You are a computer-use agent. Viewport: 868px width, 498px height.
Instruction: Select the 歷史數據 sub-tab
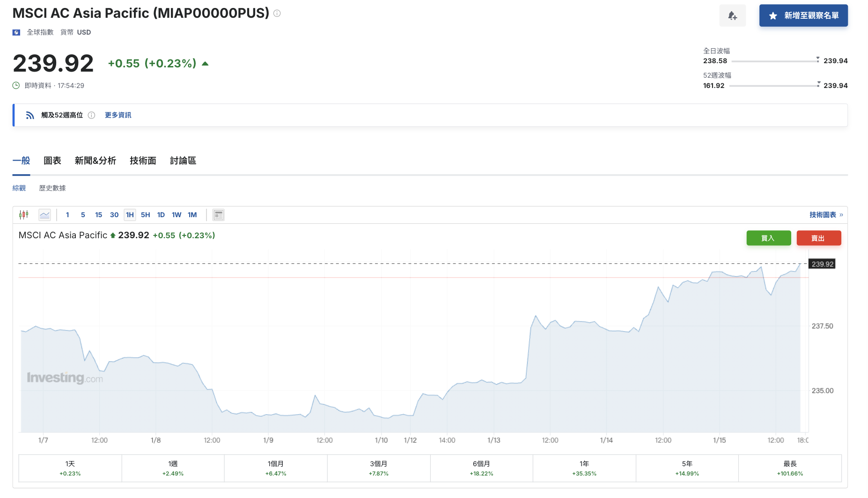(52, 188)
